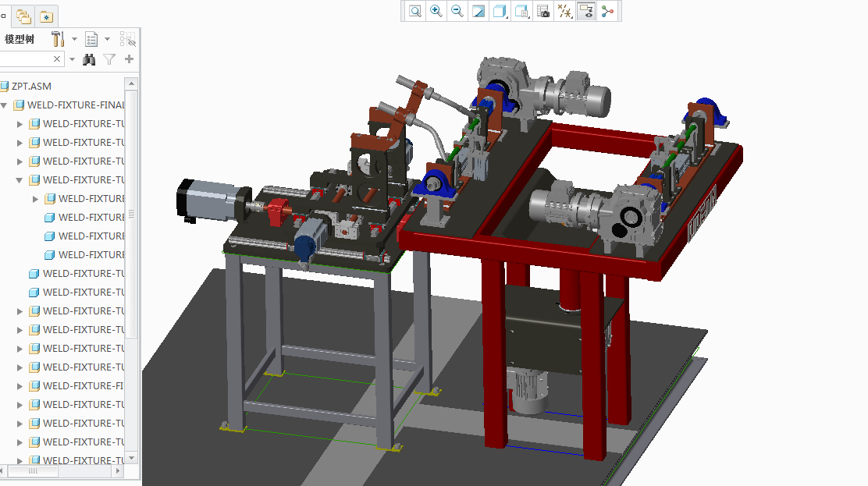Click the Zoom In magnifier icon
Image resolution: width=868 pixels, height=486 pixels.
click(x=436, y=11)
